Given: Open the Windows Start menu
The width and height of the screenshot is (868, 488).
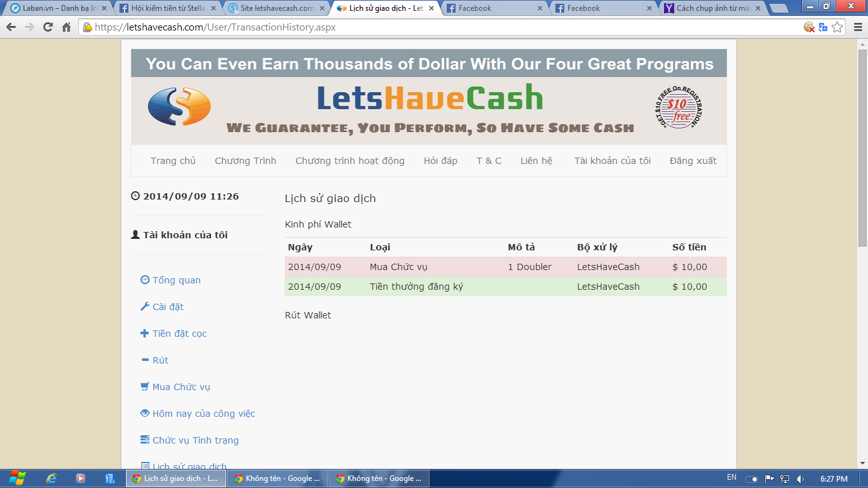Looking at the screenshot, I should point(17,478).
